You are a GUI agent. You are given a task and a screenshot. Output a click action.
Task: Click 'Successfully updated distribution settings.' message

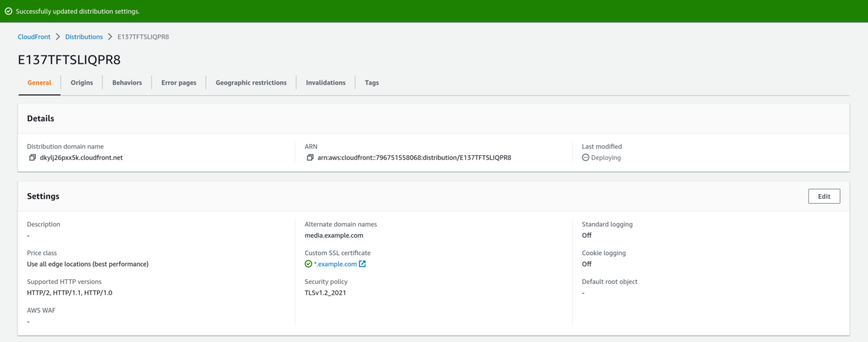tap(78, 11)
